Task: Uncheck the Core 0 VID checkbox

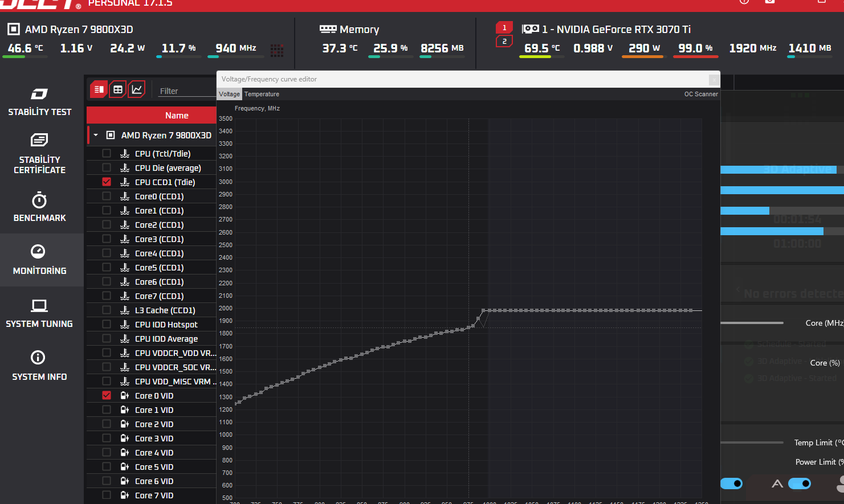Action: 107,395
